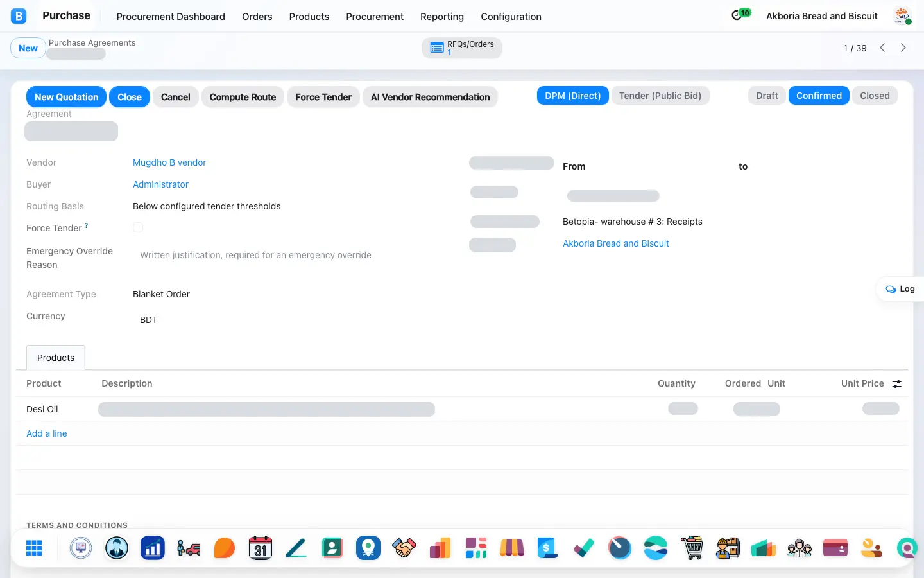The height and width of the screenshot is (578, 924).
Task: Open the blue bar chart dashboard app
Action: click(153, 548)
